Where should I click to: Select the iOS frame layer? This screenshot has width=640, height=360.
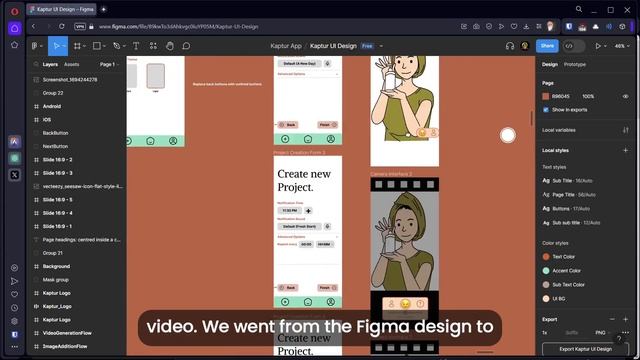coord(47,120)
